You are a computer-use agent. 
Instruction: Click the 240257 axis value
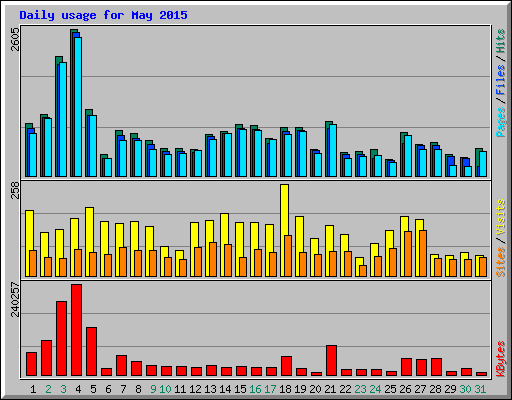(15, 299)
